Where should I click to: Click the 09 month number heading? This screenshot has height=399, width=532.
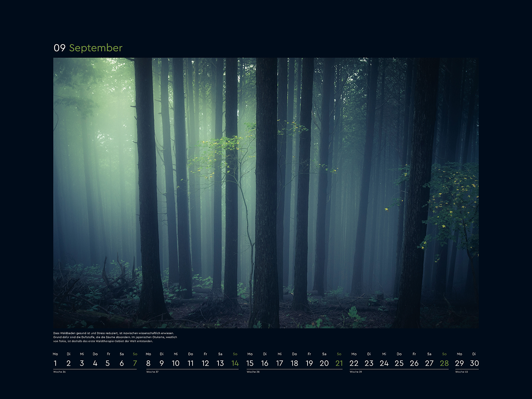(x=60, y=48)
